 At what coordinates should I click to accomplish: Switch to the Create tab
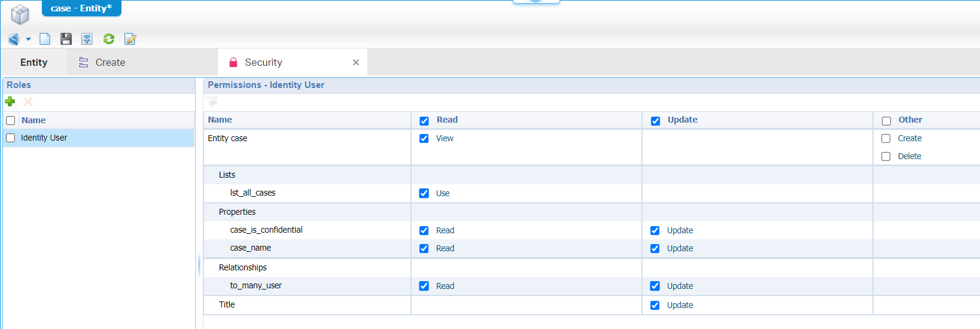point(102,62)
